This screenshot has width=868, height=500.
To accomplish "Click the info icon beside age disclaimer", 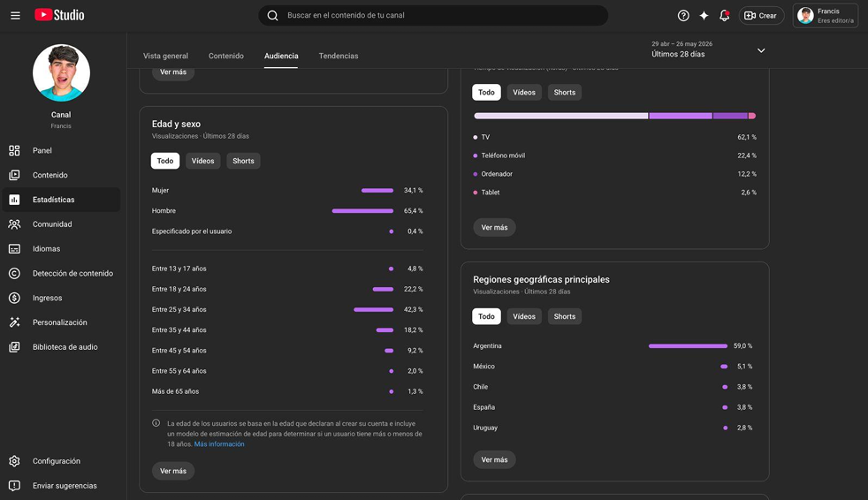I will [x=156, y=423].
